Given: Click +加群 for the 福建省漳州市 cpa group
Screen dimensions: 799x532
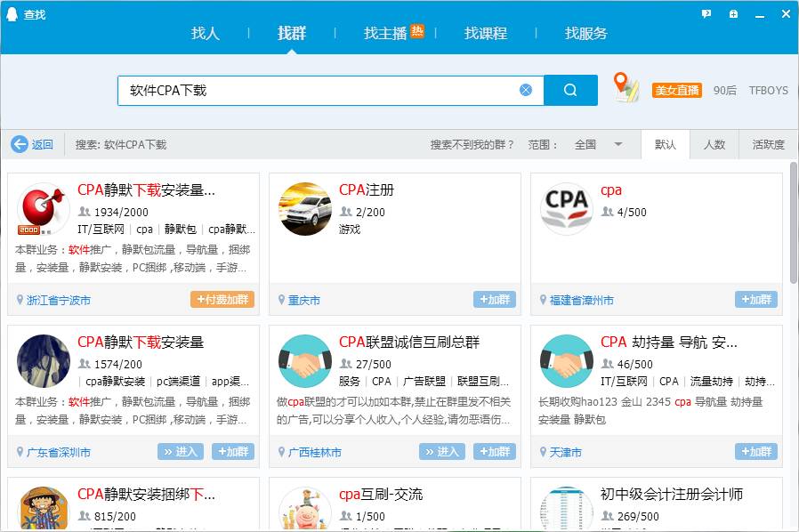Looking at the screenshot, I should [755, 299].
